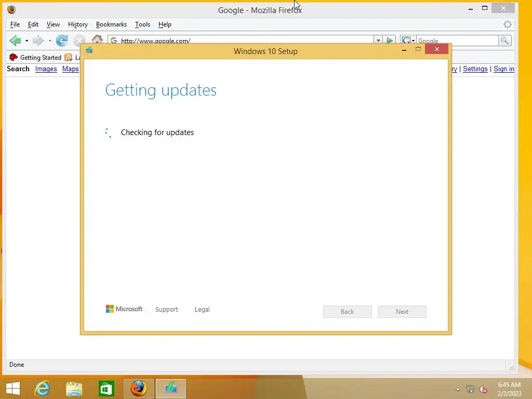Click the Firefox throbber activity icon

pyautogui.click(x=508, y=24)
